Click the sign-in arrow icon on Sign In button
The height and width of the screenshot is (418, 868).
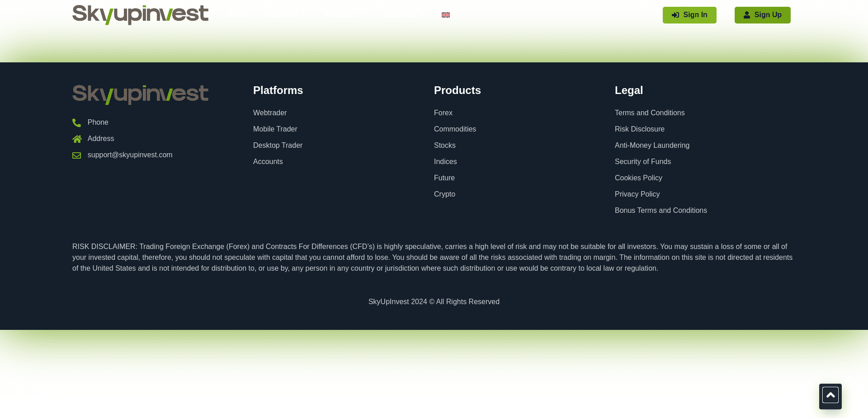coord(676,15)
